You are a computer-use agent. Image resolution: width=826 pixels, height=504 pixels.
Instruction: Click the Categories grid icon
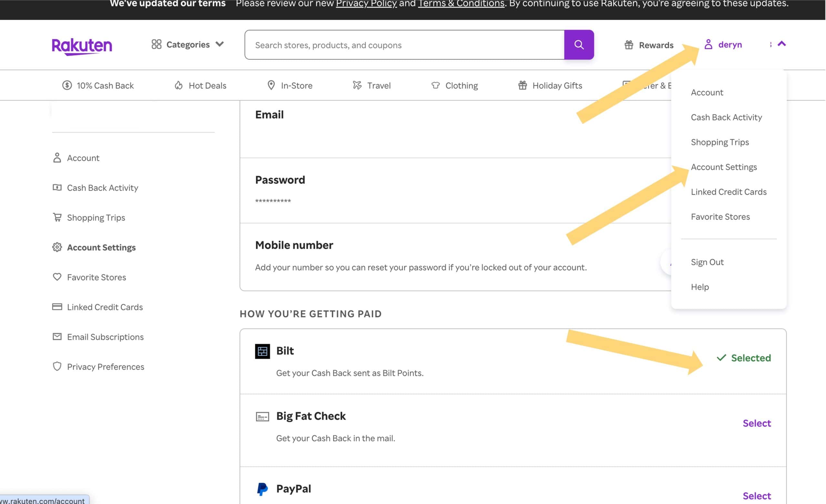point(156,44)
